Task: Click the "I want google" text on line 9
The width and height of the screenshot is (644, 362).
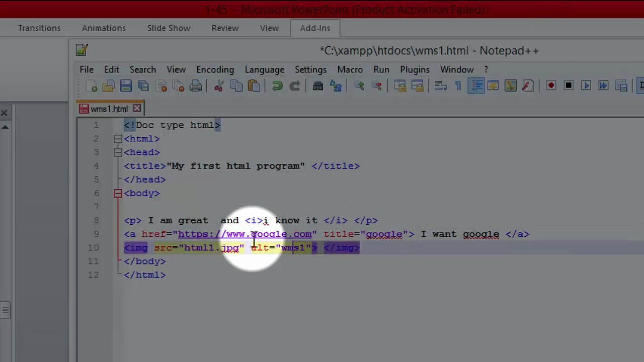Action: click(x=460, y=234)
